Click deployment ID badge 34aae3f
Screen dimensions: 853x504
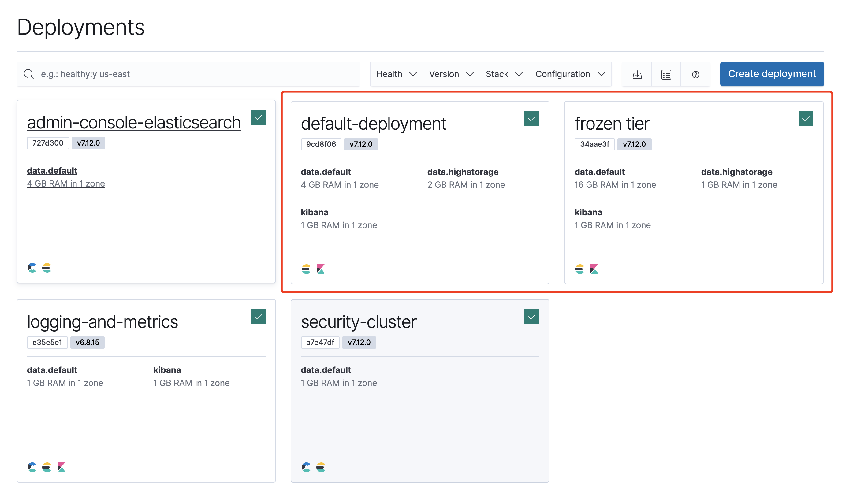[x=594, y=144]
